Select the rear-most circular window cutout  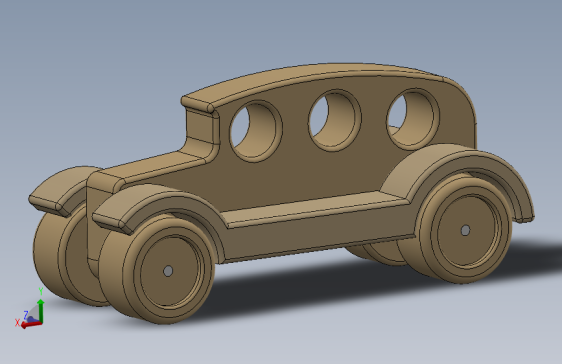[x=413, y=119]
